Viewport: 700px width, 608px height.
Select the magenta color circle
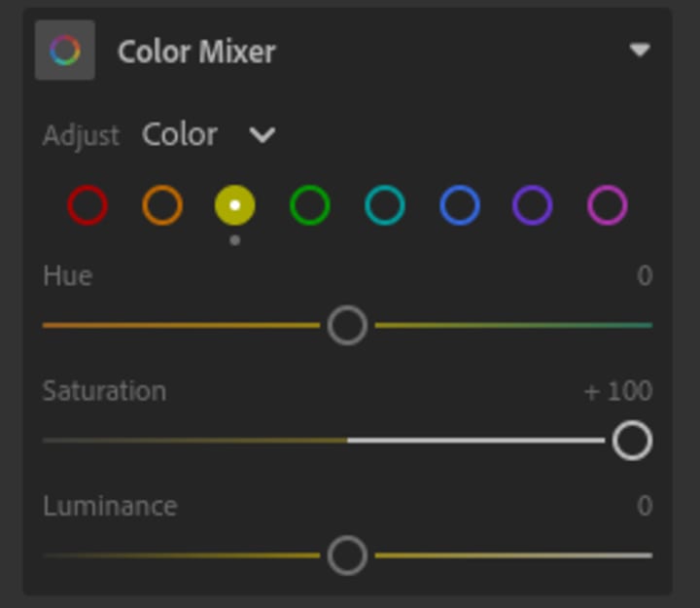click(x=608, y=205)
